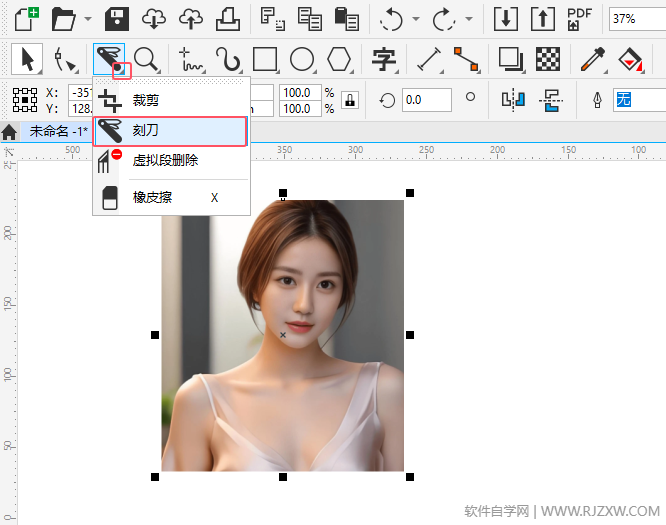Select the Zoom magnifier tool
The width and height of the screenshot is (666, 525).
point(147,59)
